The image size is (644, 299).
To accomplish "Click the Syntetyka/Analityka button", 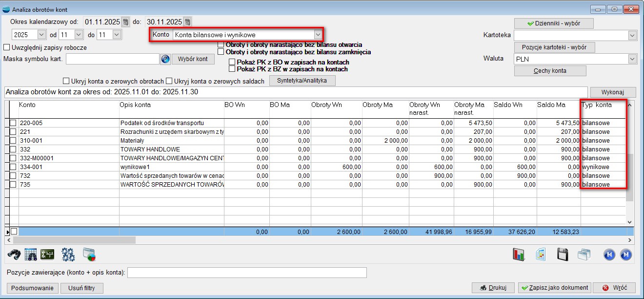I will pyautogui.click(x=302, y=81).
